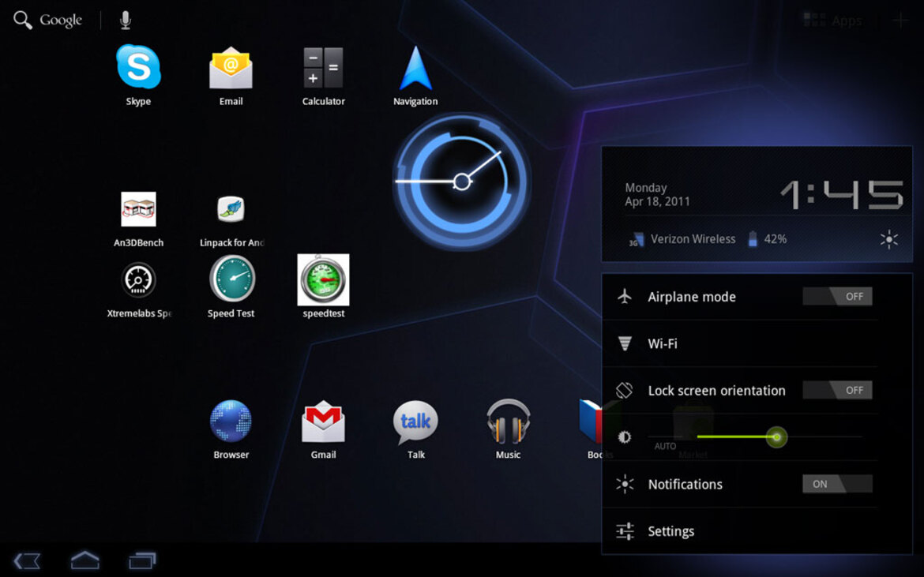Open Wi-Fi settings row

740,344
